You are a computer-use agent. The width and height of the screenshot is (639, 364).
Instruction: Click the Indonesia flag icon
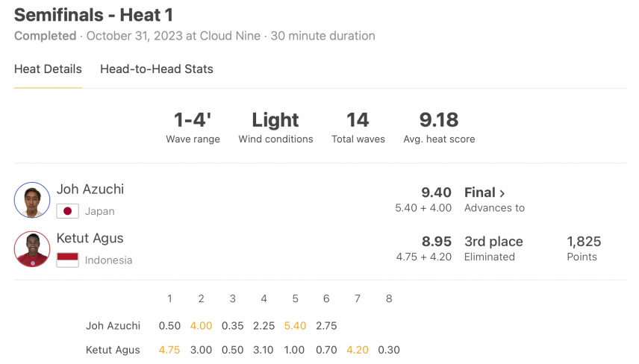tap(68, 260)
